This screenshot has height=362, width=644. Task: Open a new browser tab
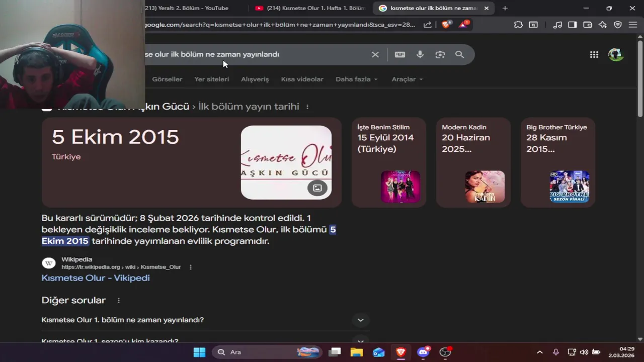pos(505,8)
